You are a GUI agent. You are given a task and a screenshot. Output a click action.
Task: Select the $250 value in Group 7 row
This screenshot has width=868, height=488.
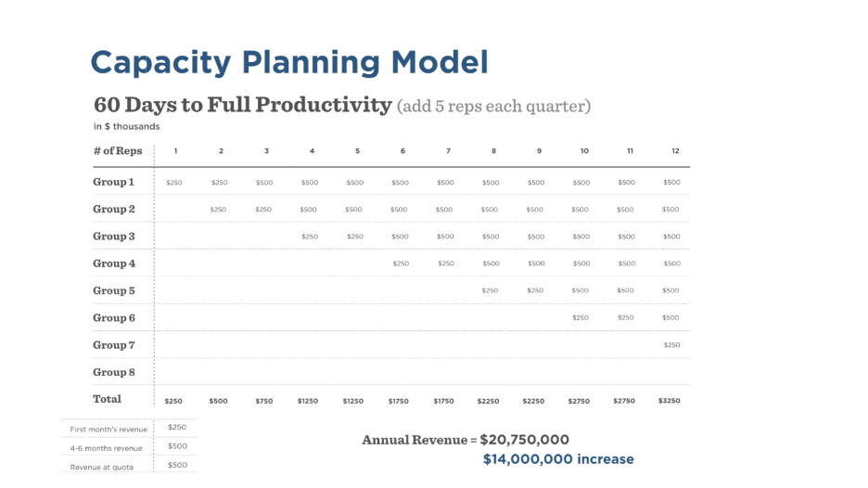(x=671, y=345)
